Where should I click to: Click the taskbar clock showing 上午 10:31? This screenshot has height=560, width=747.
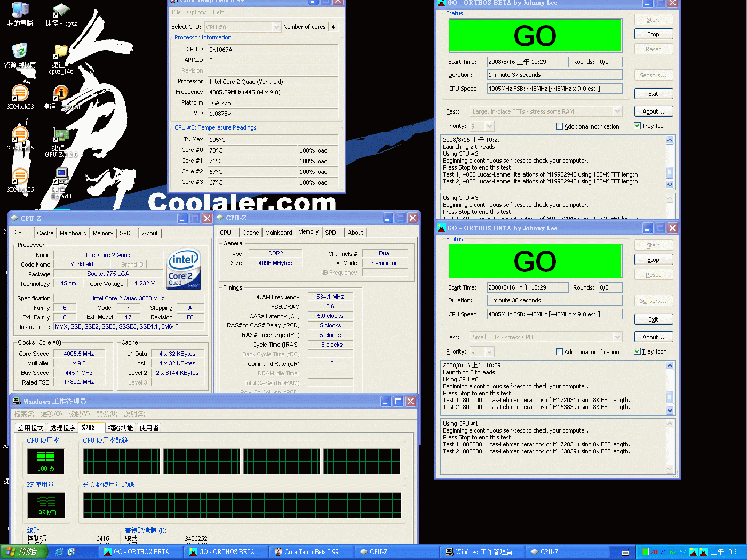[x=726, y=552]
